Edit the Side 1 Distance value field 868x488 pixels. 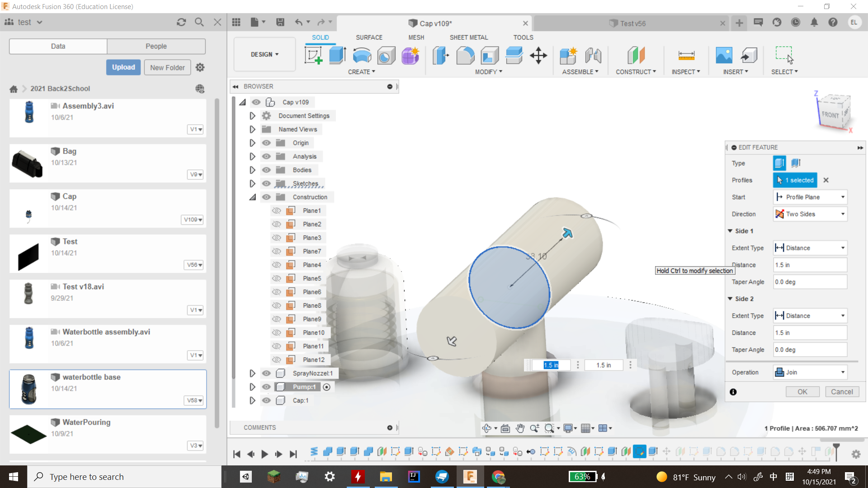tap(810, 265)
